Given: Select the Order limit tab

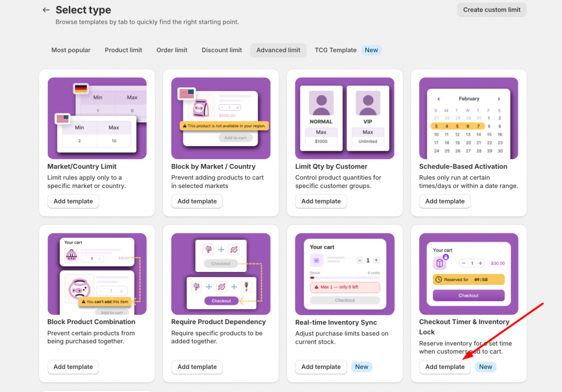Looking at the screenshot, I should click(172, 50).
